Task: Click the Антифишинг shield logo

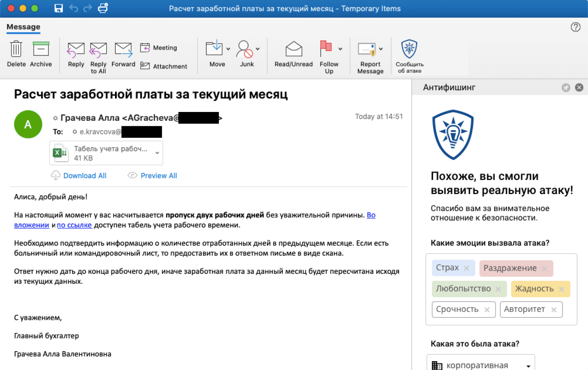Action: [453, 135]
